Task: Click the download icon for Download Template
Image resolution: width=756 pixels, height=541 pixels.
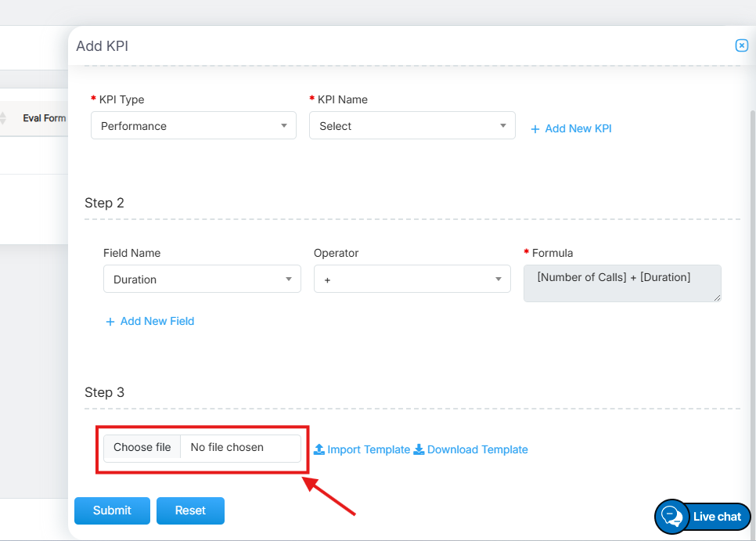Action: (419, 449)
